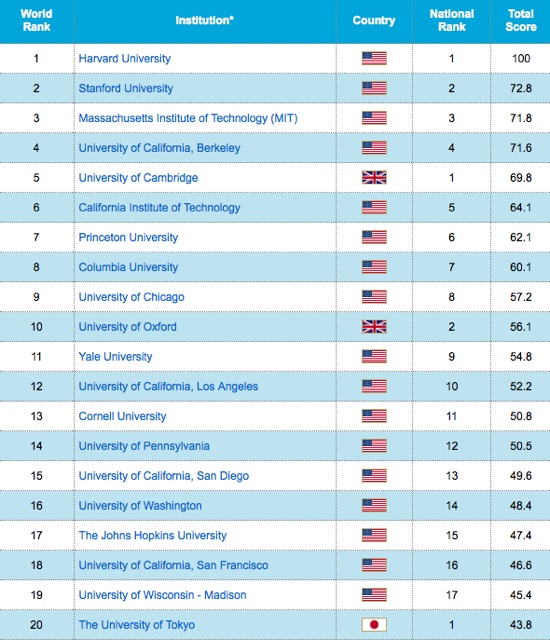Click Massachusetts Institute of Technology (MIT) link

pyautogui.click(x=188, y=118)
